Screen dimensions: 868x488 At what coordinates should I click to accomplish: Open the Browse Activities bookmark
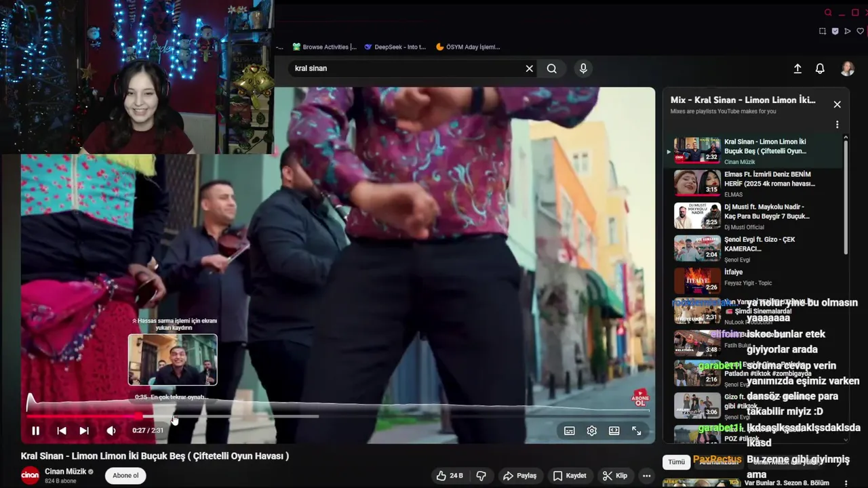pos(324,47)
